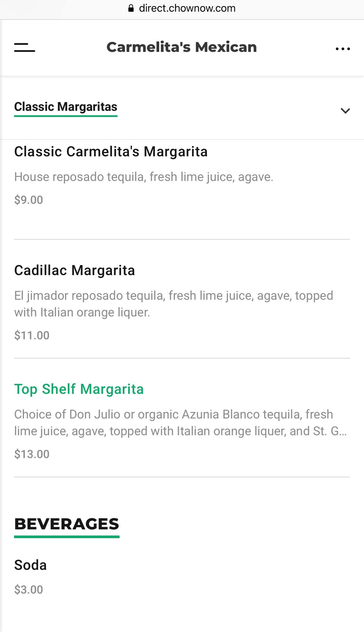Open the Classic Carmelita's Margarita item
Viewport: 364px width, 632px height.
pos(111,152)
